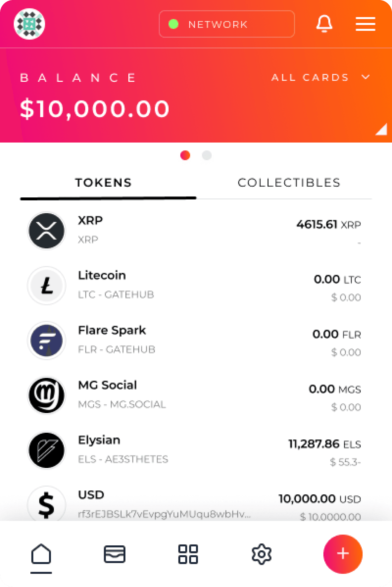392x587 pixels.
Task: Expand the ALL CARDS dropdown
Action: (x=320, y=77)
